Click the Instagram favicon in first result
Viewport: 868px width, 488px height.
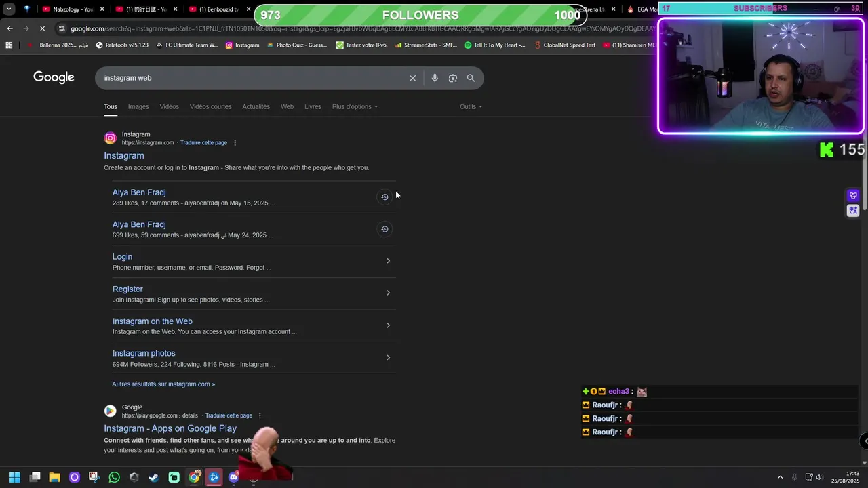(x=110, y=138)
